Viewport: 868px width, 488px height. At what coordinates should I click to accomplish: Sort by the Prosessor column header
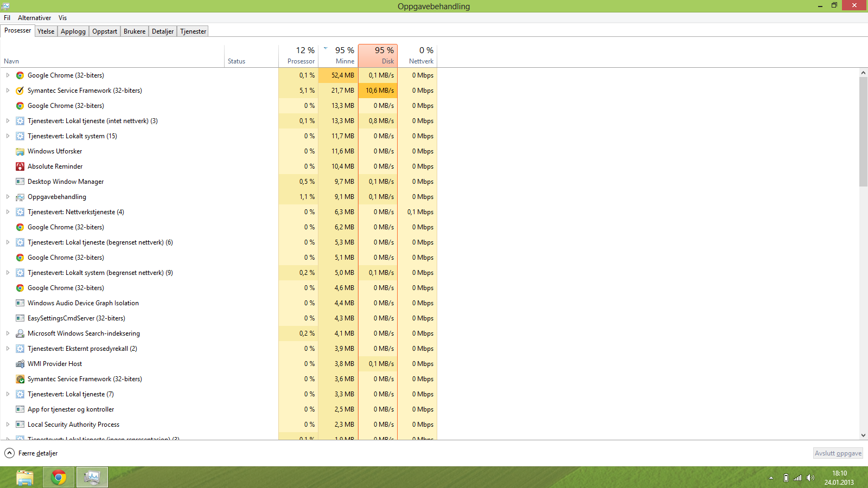[298, 56]
